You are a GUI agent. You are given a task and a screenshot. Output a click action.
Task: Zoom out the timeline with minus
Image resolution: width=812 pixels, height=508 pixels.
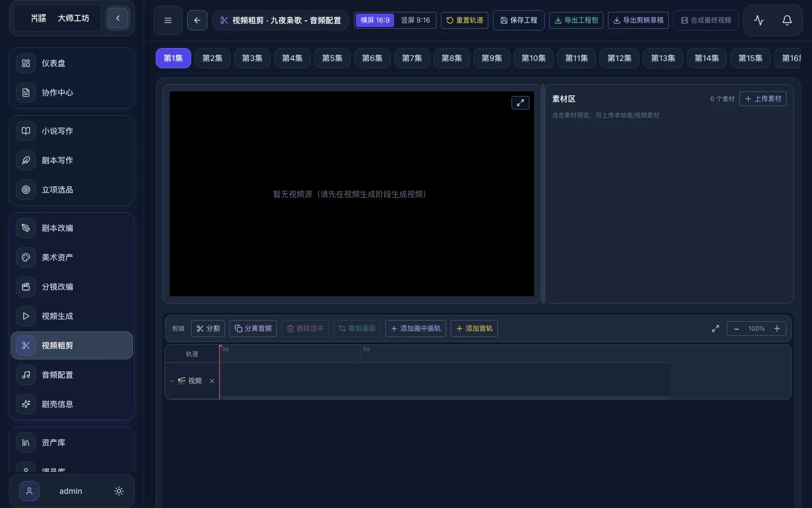point(736,329)
